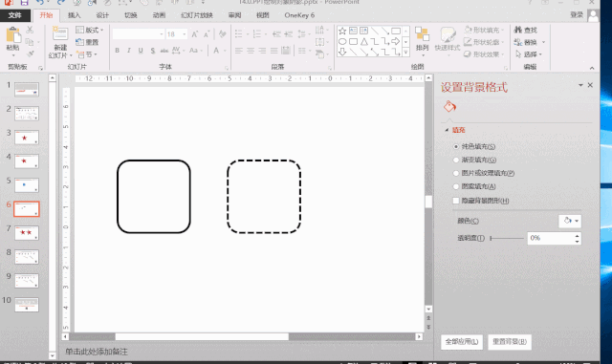This screenshot has width=612, height=364.
Task: Open the fill color (颜色) picker
Action: tap(570, 221)
